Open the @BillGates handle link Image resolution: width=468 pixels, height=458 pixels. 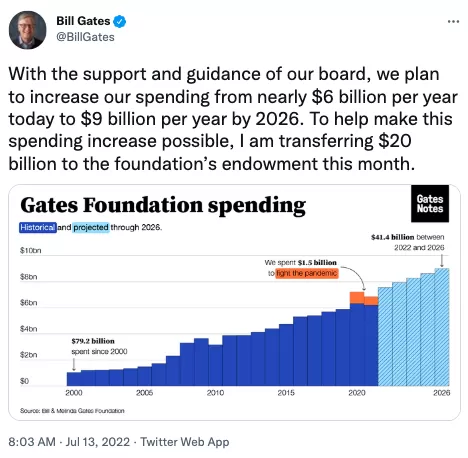85,37
